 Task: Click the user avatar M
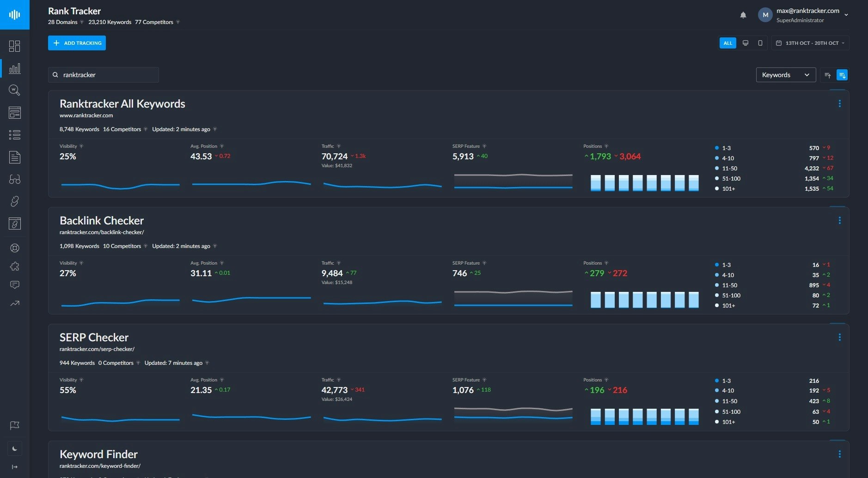765,15
